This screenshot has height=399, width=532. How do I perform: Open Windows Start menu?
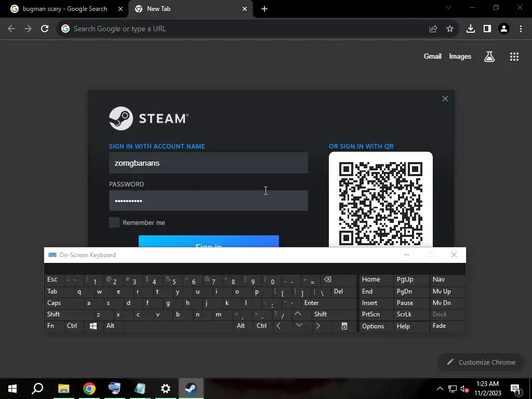12,389
